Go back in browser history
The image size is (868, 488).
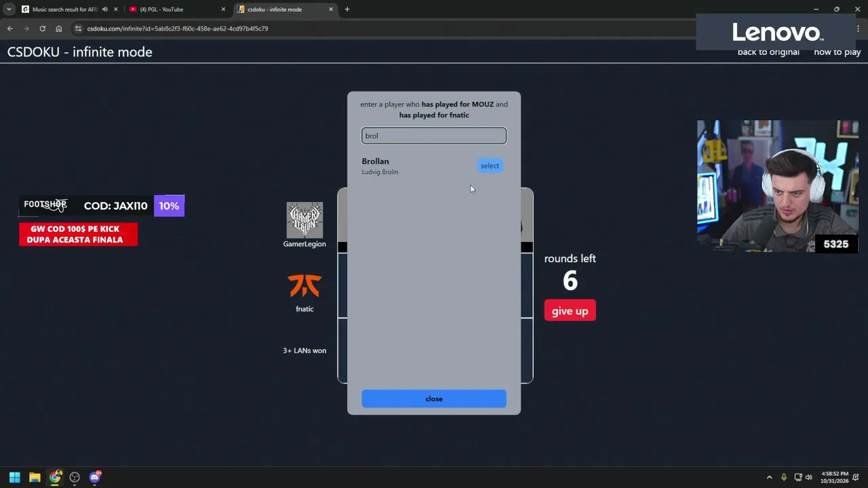[10, 28]
